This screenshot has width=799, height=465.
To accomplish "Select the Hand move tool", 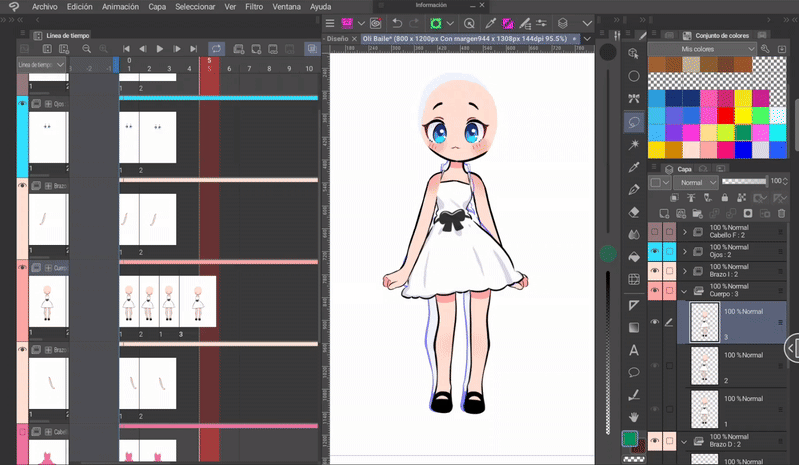I will [634, 416].
